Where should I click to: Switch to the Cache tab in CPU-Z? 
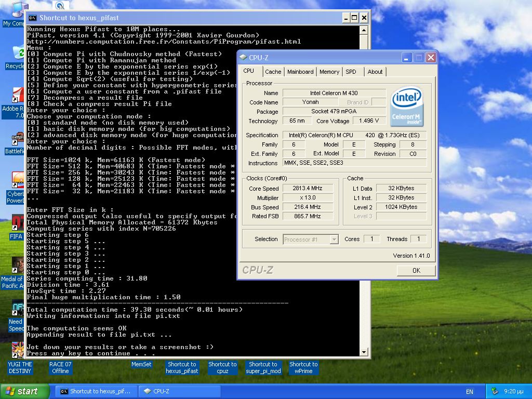[273, 72]
